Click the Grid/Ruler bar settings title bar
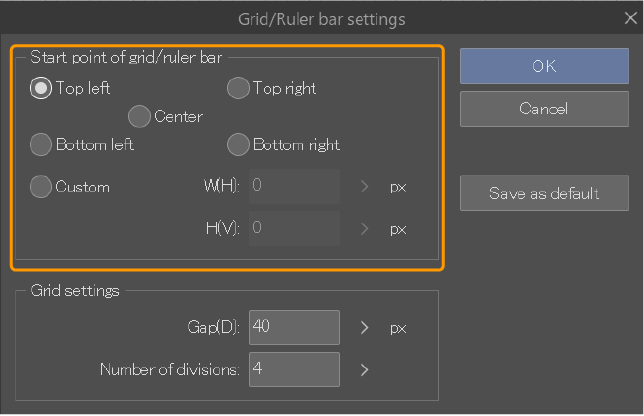644x416 pixels. [322, 19]
